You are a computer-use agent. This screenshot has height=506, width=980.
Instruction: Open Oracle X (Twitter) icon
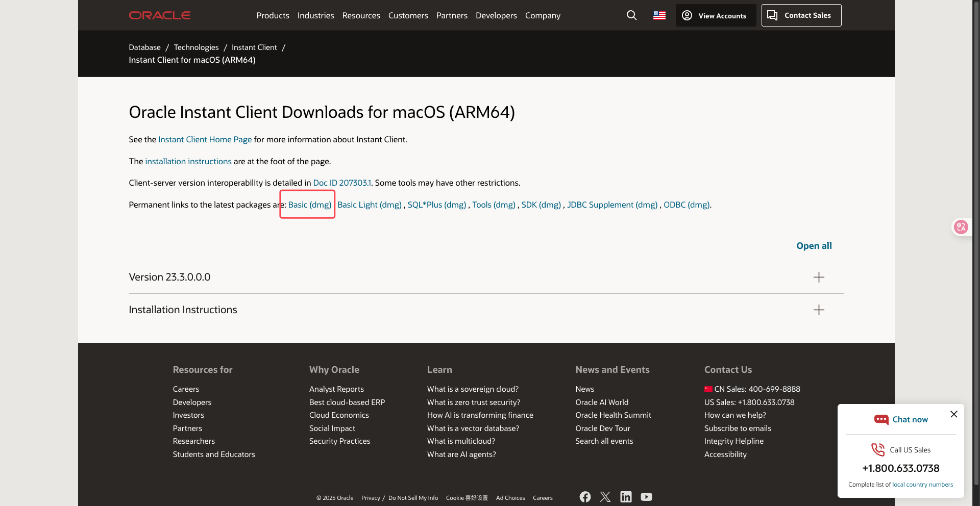(x=605, y=497)
